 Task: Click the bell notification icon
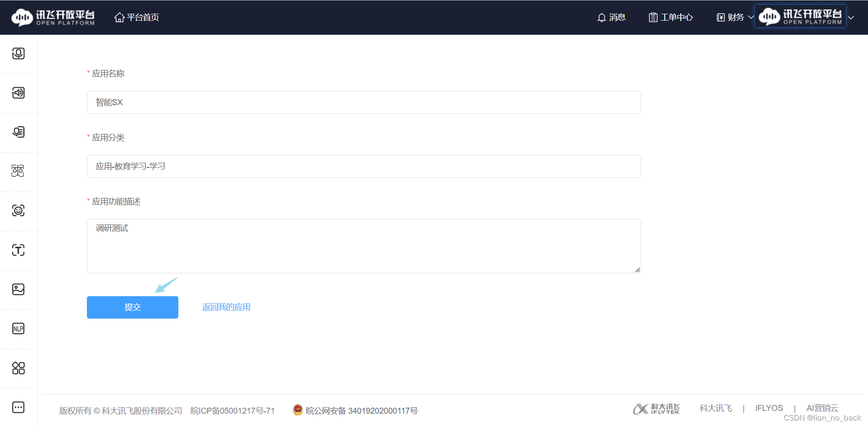pyautogui.click(x=602, y=17)
